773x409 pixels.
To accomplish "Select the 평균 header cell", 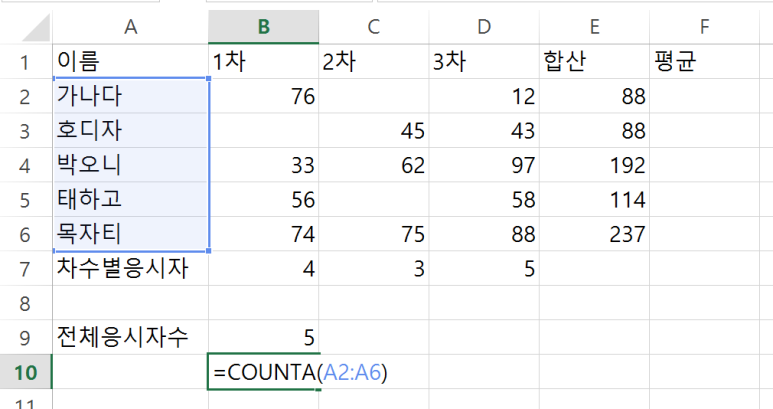I will [705, 62].
